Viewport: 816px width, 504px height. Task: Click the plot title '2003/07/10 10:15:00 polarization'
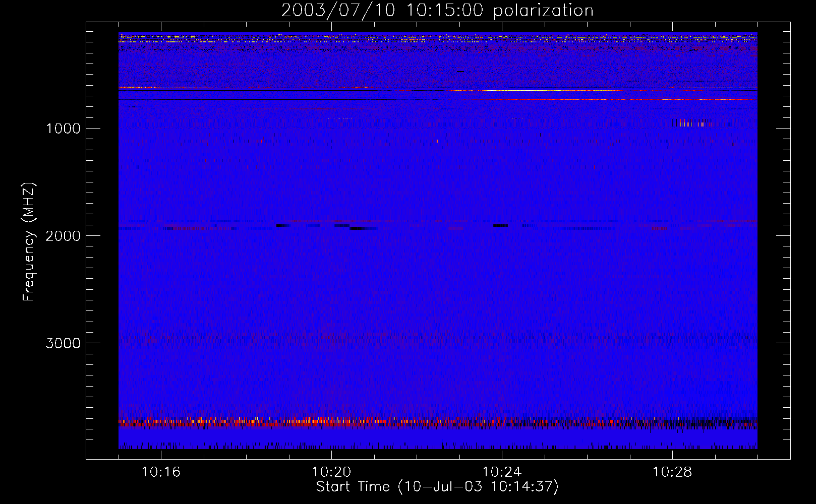pos(437,11)
